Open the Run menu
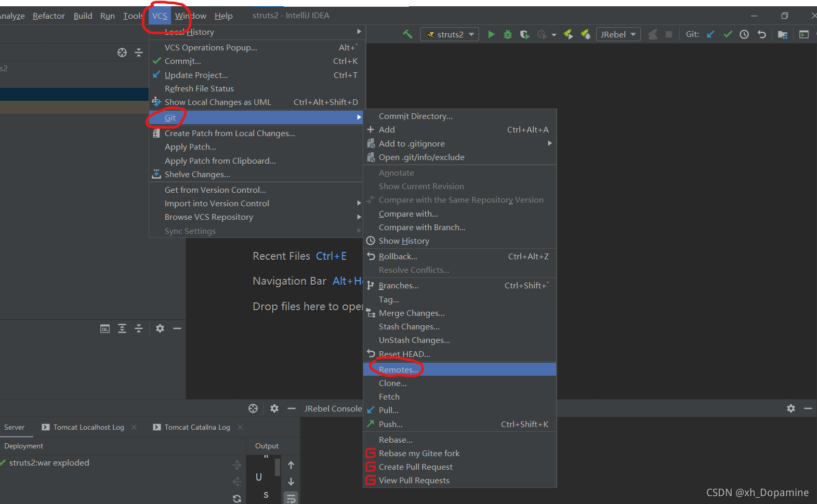The width and height of the screenshot is (817, 504). [108, 16]
